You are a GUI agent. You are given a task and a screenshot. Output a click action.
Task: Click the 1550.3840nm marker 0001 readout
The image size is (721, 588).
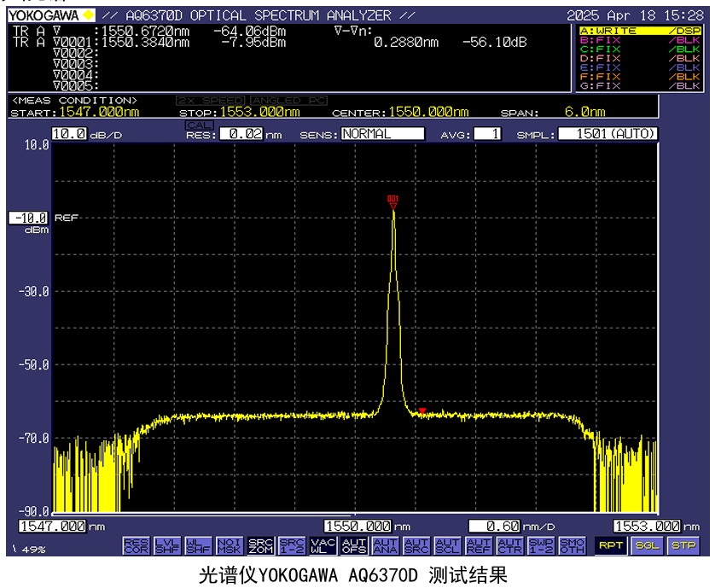145,43
